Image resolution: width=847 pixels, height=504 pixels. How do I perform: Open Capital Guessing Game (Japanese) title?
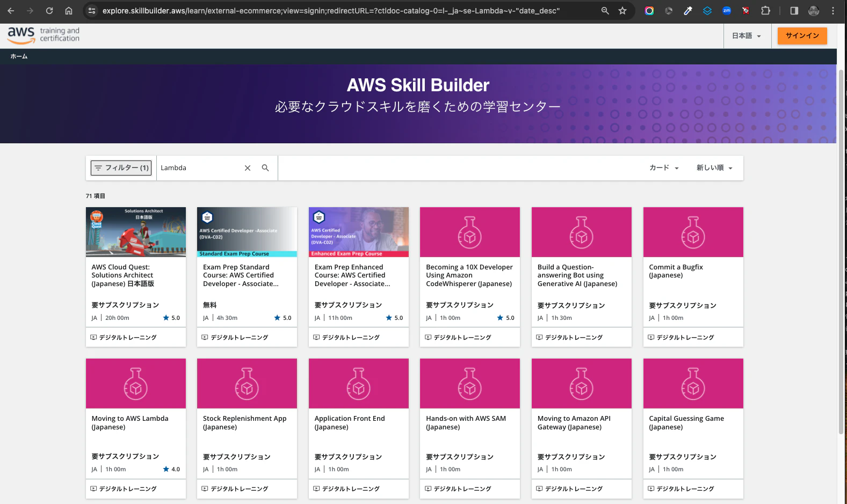[686, 423]
